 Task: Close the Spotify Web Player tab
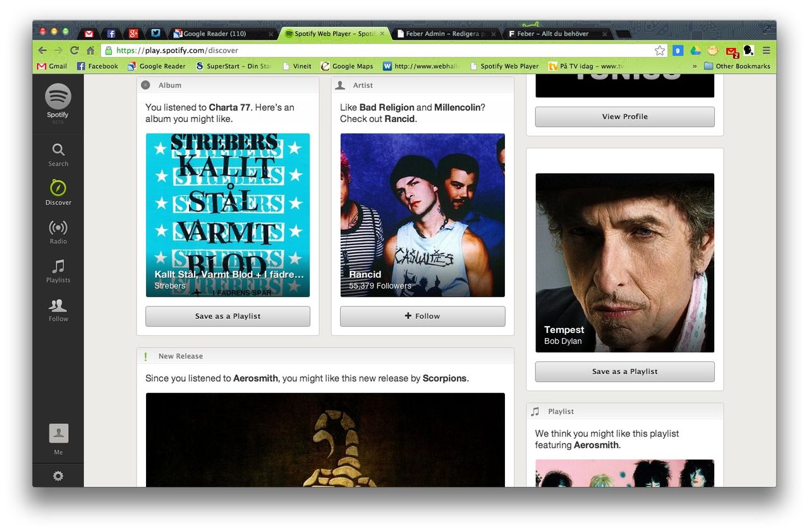click(x=382, y=33)
